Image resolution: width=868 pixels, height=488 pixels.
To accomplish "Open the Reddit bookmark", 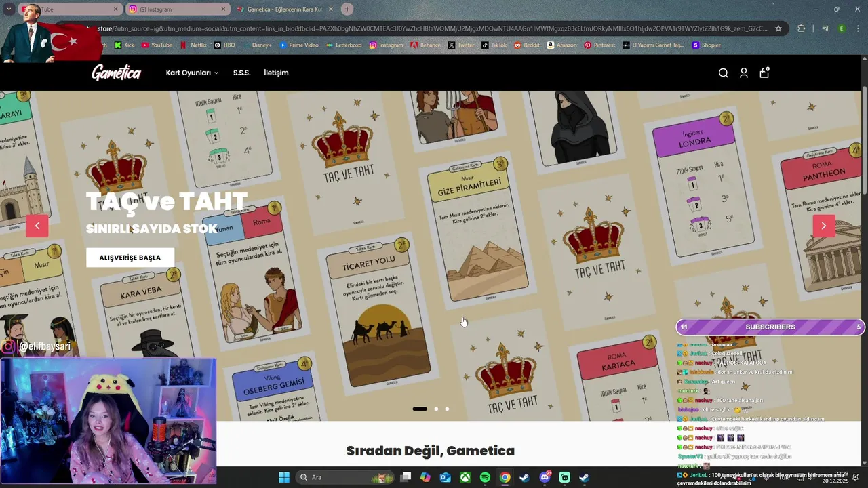I will click(x=527, y=45).
